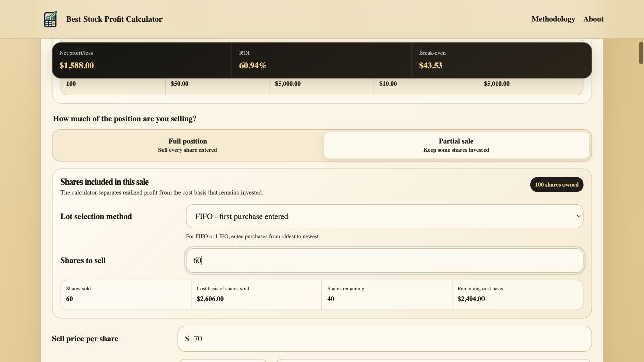Click the Shares sold value 60

click(70, 299)
